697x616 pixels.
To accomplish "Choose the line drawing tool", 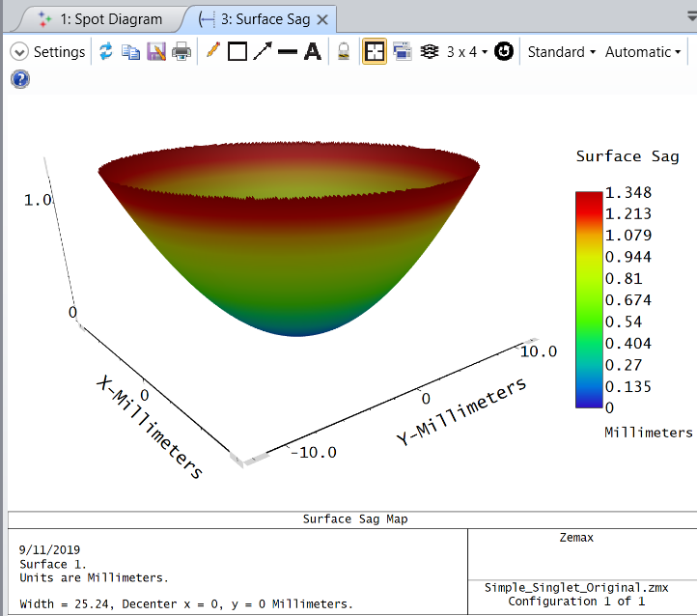I will 288,51.
